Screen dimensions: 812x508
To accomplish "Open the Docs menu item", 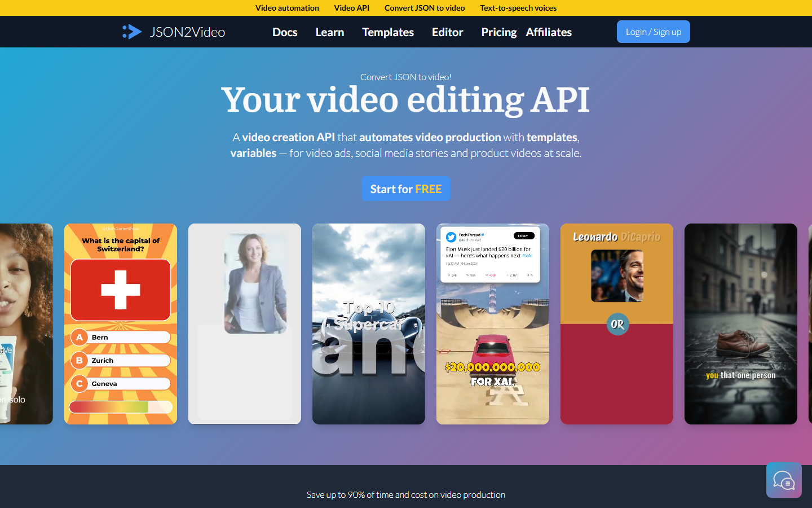I will pos(285,32).
